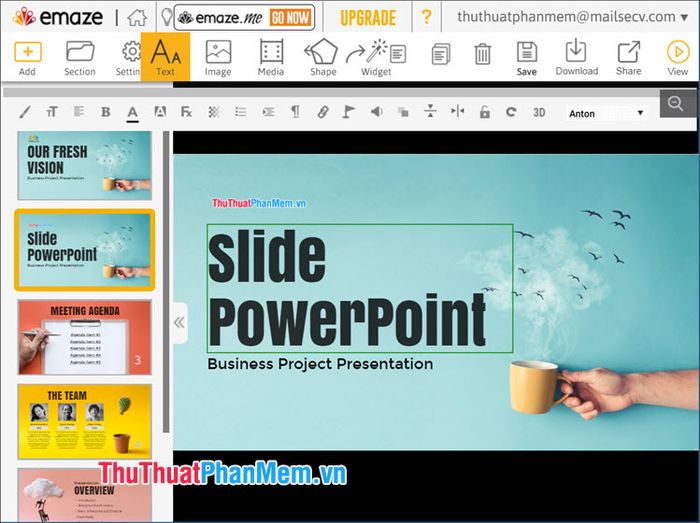Open the Anton font dropdown
The image size is (700, 523).
click(x=606, y=113)
